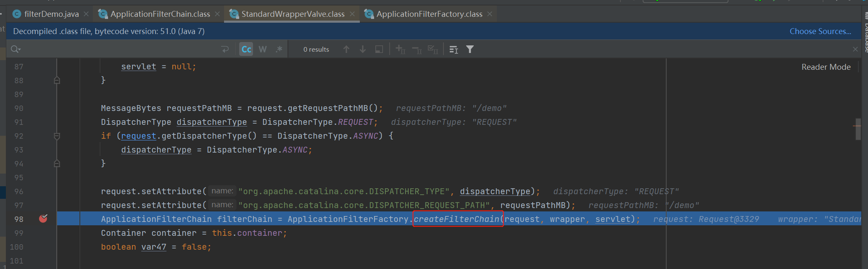Select all occurrences icon
This screenshot has height=269, width=868.
(x=433, y=50)
